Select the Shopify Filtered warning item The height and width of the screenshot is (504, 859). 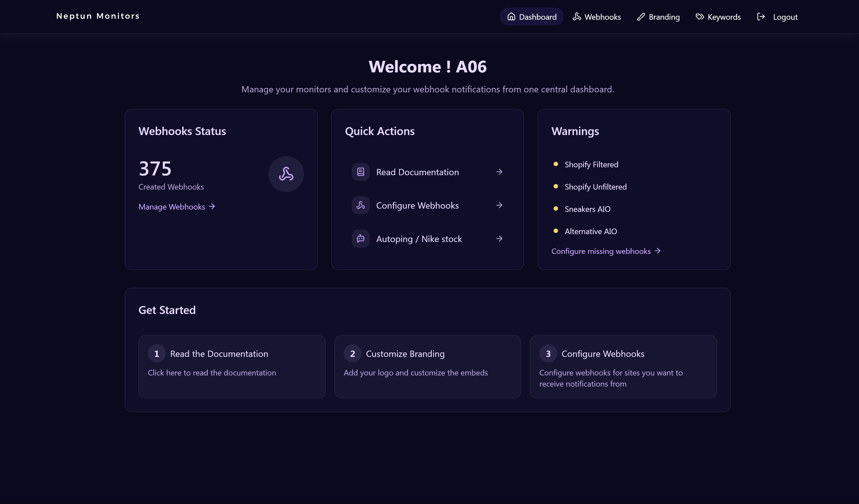coord(591,165)
